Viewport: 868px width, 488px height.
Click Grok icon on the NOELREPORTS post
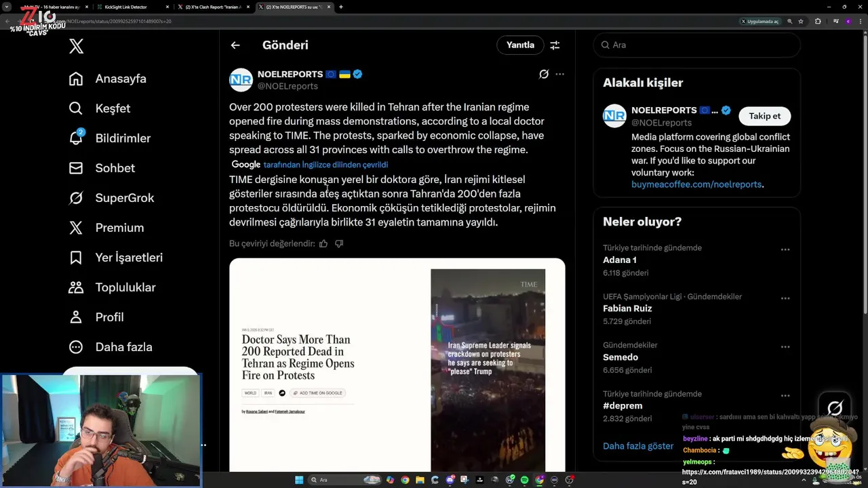click(x=544, y=74)
